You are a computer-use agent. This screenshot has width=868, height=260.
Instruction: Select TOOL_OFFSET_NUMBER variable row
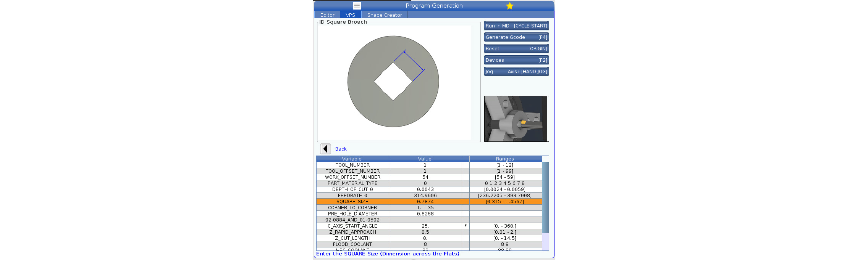pos(429,171)
